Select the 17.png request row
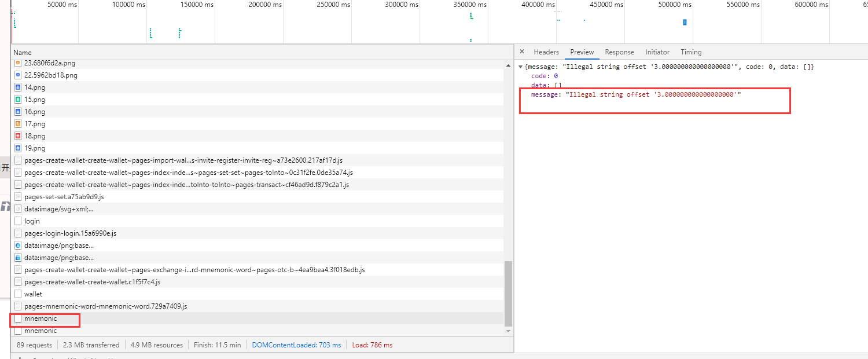 (257, 124)
